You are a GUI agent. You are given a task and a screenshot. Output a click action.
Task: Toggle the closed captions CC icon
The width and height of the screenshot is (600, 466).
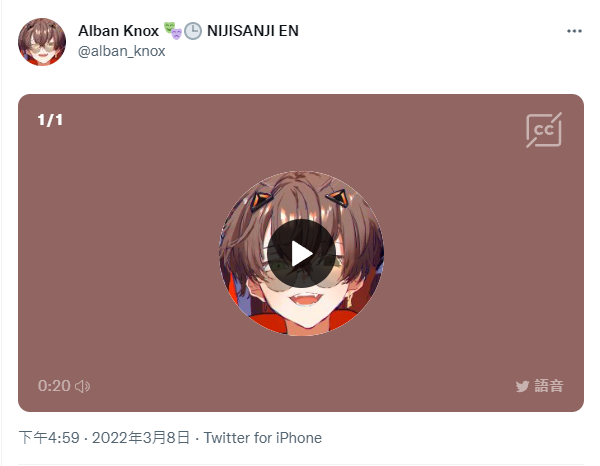coord(544,130)
